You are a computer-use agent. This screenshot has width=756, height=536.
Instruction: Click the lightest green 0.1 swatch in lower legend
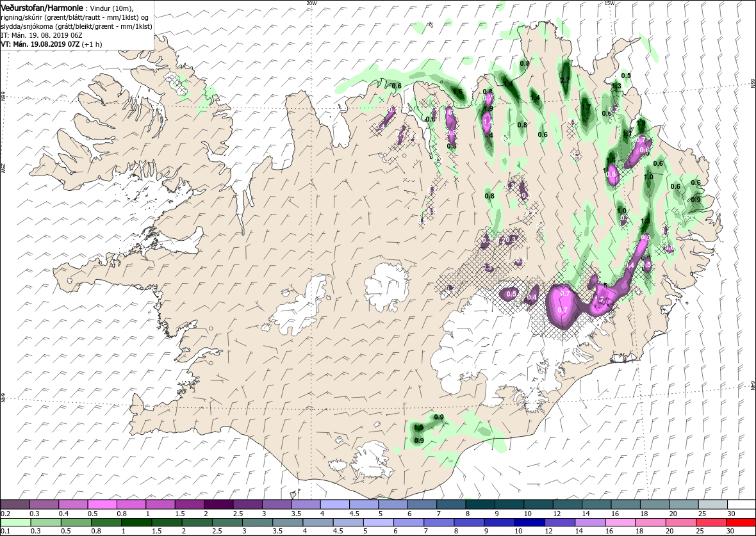point(15,523)
